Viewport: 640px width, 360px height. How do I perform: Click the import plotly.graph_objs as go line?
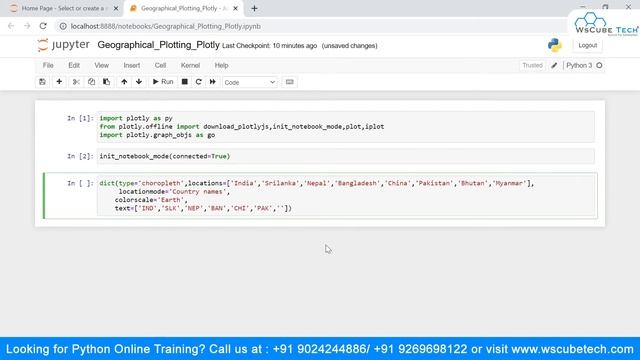pos(157,135)
